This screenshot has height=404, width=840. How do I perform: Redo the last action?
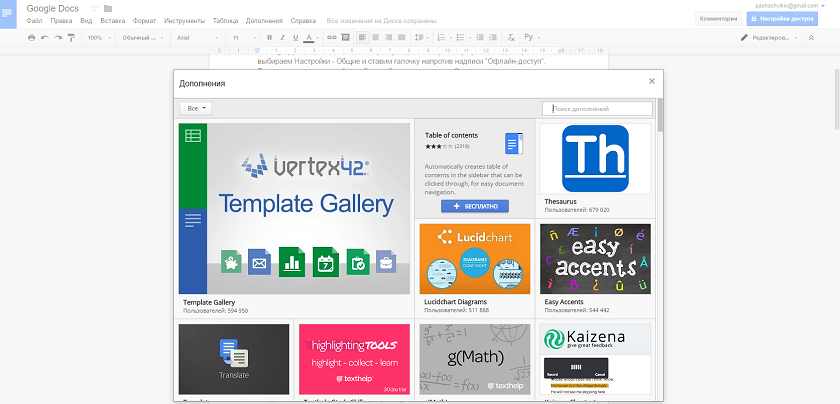[x=58, y=38]
